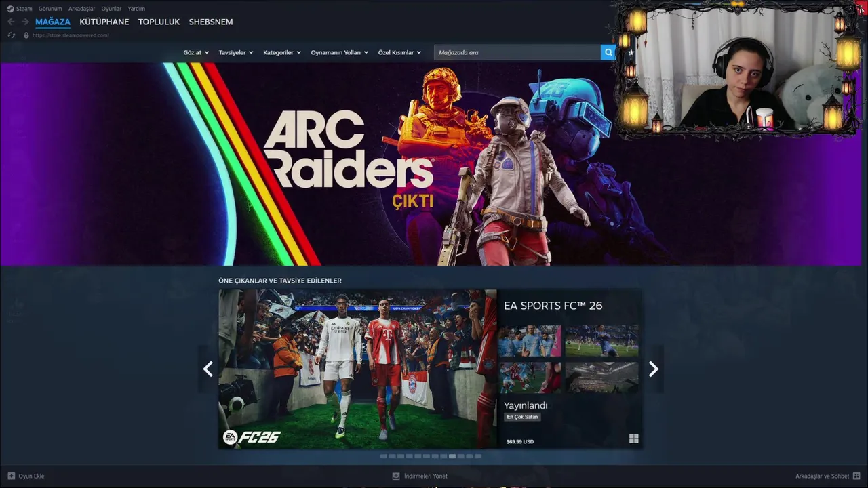
Task: Click the padlock icon beside the URL
Action: point(26,35)
